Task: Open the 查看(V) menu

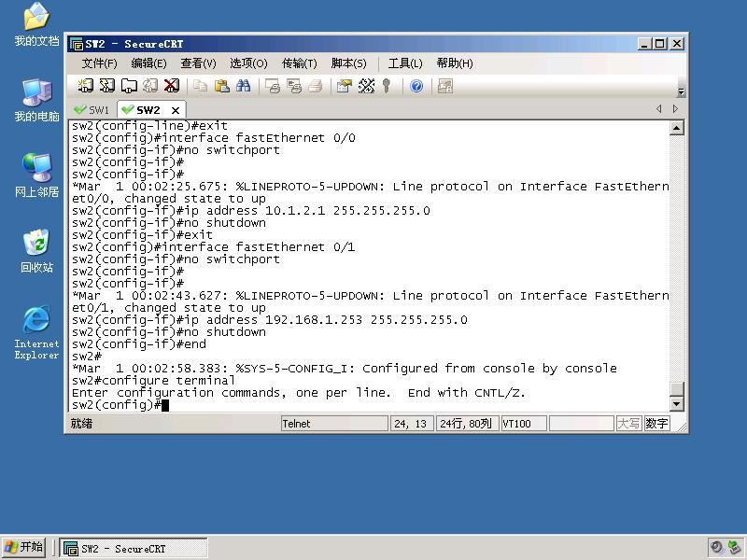Action: (198, 63)
